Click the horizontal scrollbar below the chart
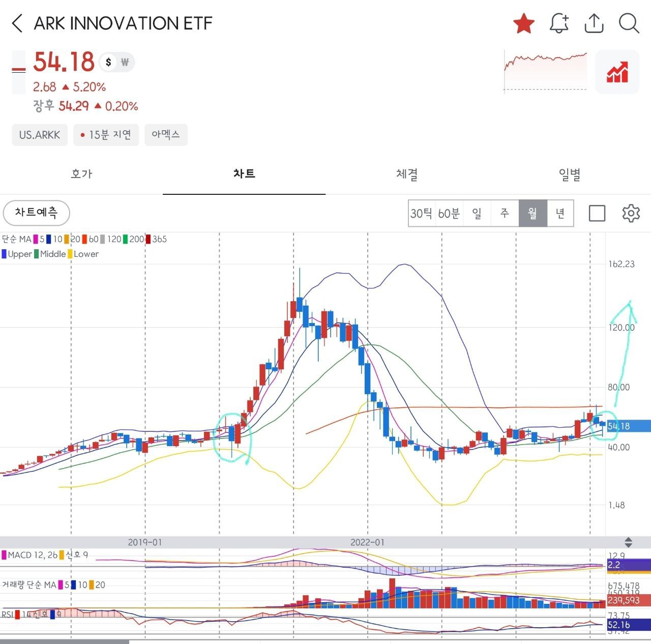This screenshot has width=651, height=644. [65, 642]
